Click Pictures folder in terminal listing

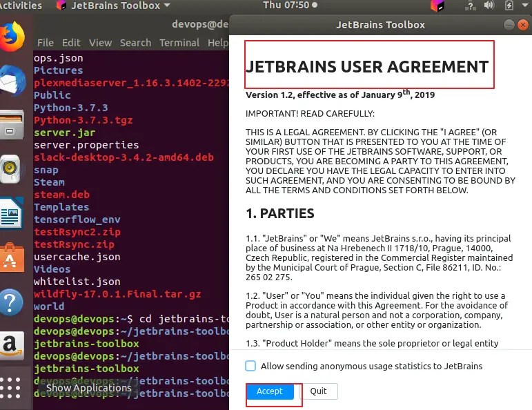click(x=59, y=70)
